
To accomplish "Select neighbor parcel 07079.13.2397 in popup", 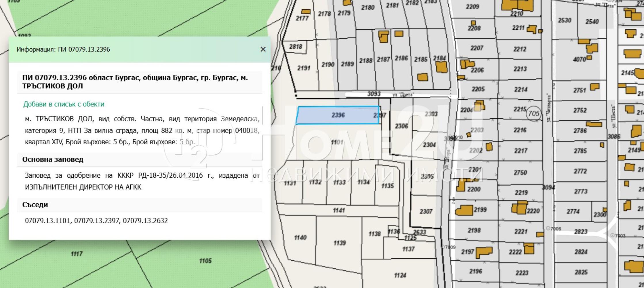I will [96, 221].
